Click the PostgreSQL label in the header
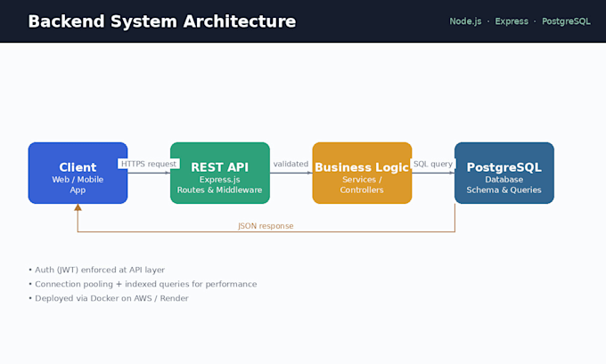 pyautogui.click(x=566, y=21)
